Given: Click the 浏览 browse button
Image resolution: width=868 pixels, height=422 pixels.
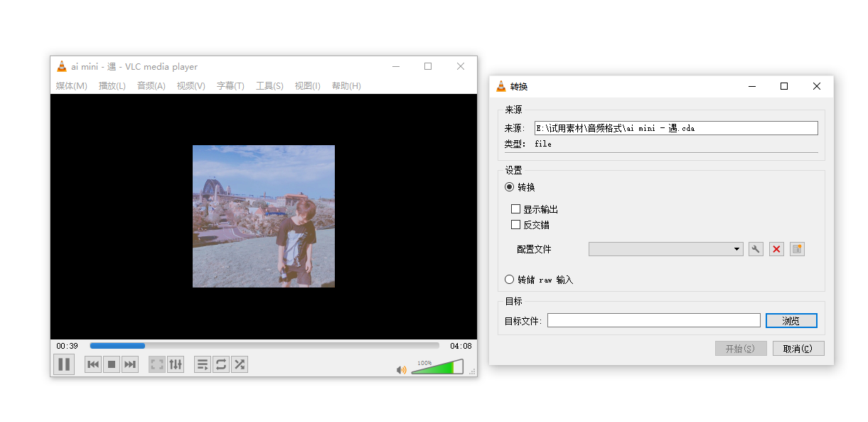Looking at the screenshot, I should click(x=791, y=321).
